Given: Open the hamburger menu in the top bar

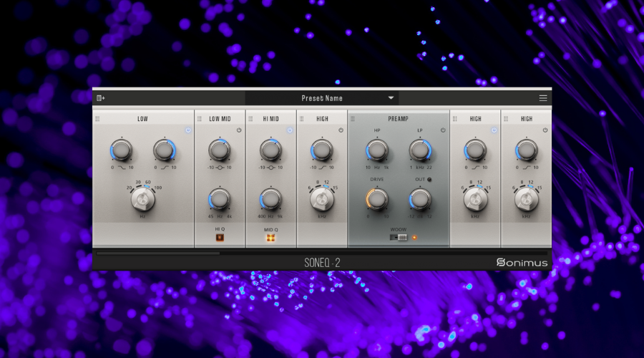Looking at the screenshot, I should click(x=543, y=98).
